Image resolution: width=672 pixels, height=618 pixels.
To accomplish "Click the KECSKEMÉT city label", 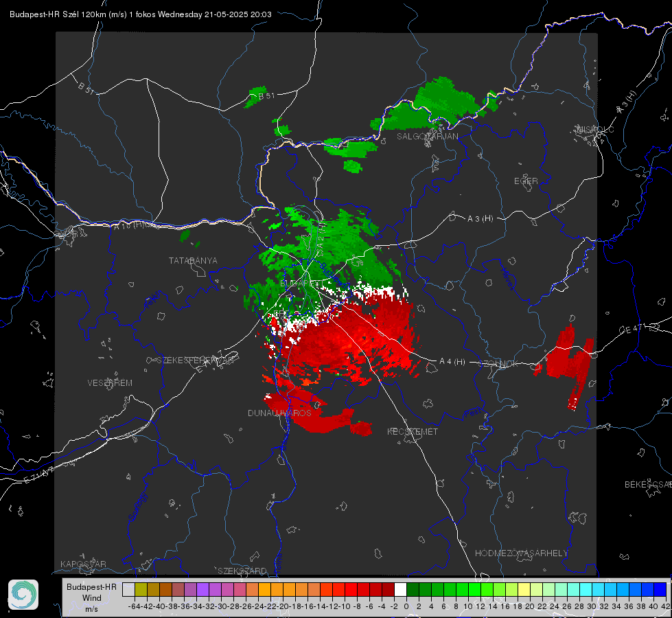I will pyautogui.click(x=413, y=431).
